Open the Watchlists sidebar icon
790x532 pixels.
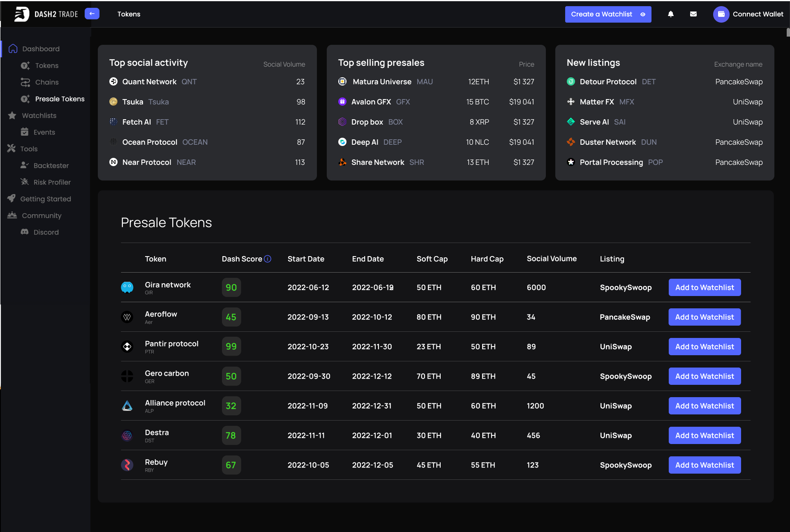tap(12, 116)
